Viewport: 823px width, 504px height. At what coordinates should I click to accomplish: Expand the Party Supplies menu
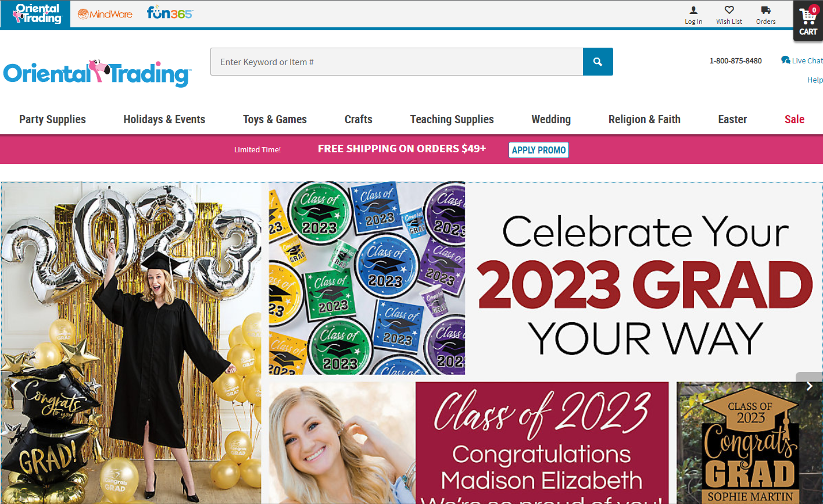click(52, 119)
